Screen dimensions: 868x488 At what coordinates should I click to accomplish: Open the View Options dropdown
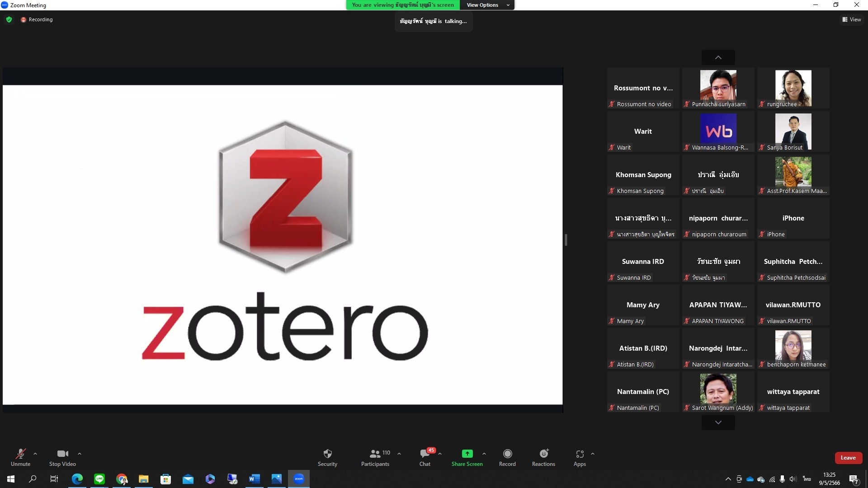coord(487,5)
